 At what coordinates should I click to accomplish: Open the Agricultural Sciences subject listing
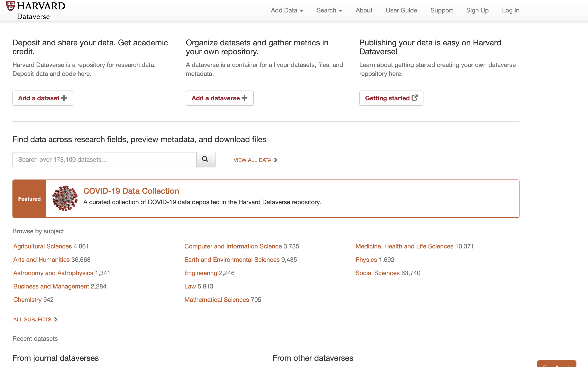pyautogui.click(x=42, y=246)
